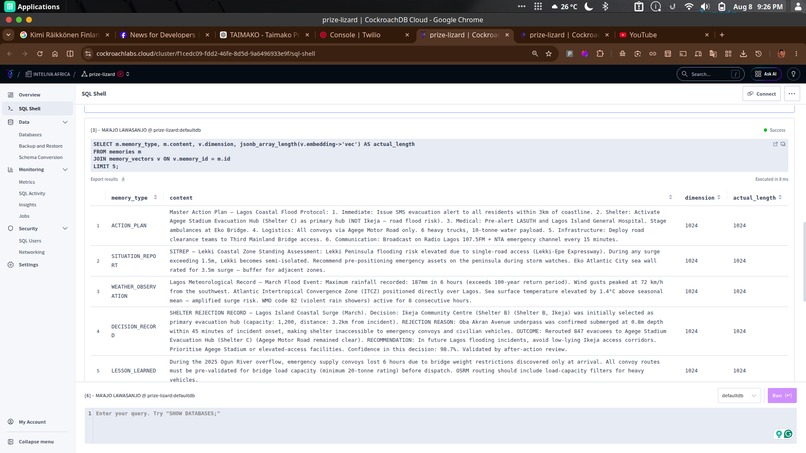Close the YouTube tab
This screenshot has height=453, width=806.
click(707, 35)
